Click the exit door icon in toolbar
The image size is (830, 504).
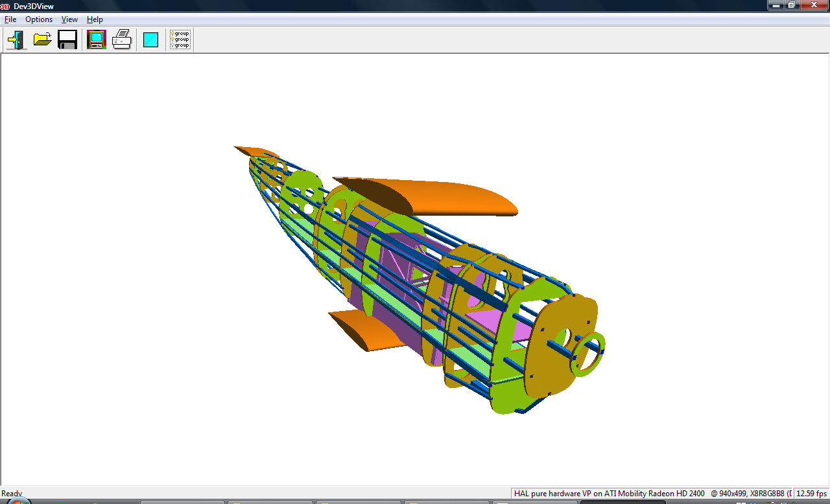coord(16,40)
